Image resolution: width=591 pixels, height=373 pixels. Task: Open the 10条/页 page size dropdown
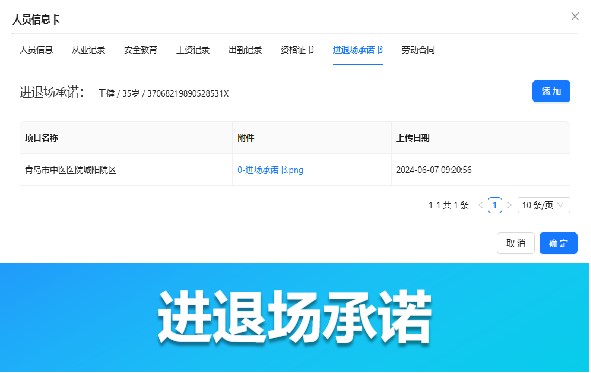click(543, 205)
